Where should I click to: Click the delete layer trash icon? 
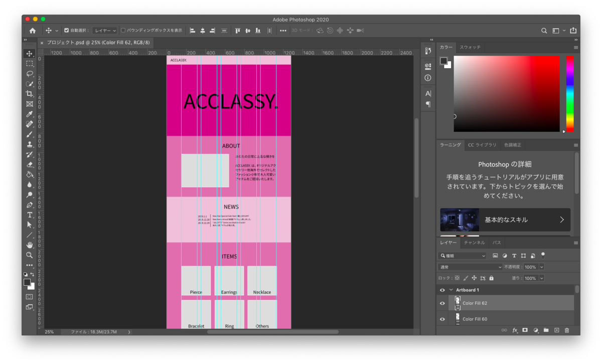[567, 330]
